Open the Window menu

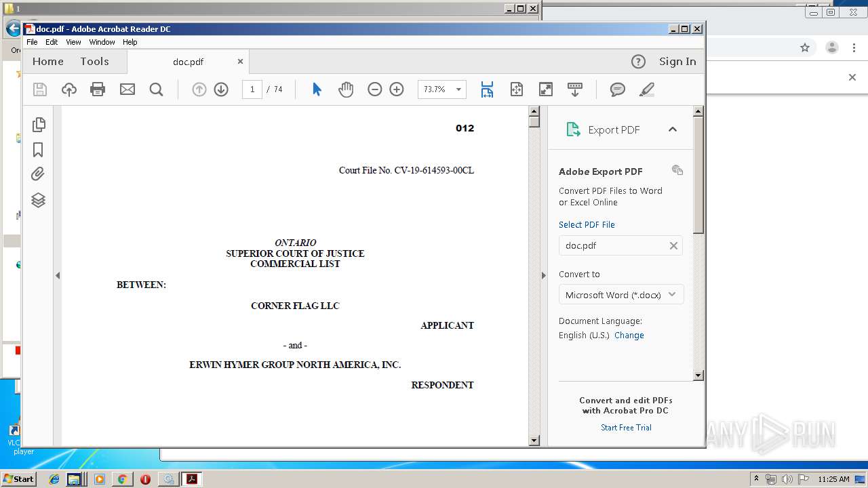tap(102, 42)
